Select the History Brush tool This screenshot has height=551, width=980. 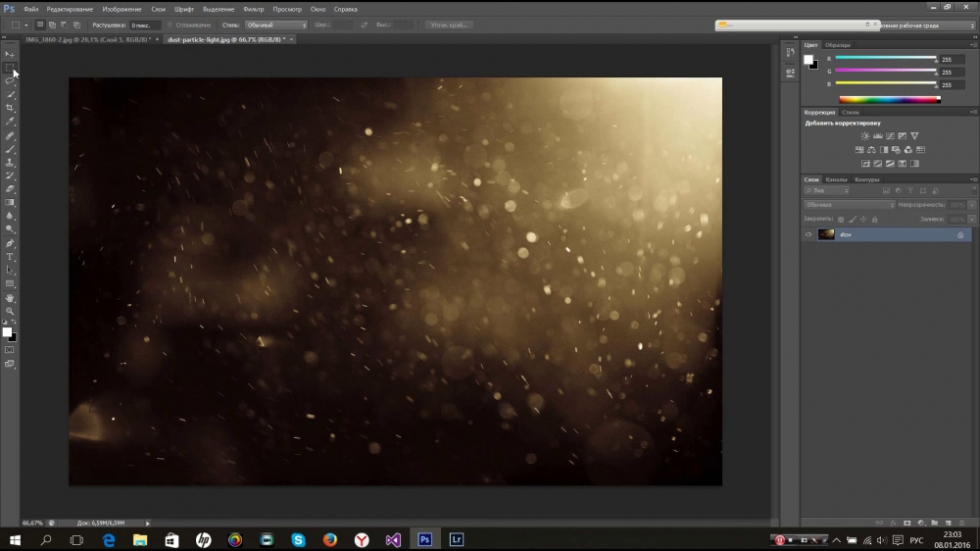[x=10, y=175]
